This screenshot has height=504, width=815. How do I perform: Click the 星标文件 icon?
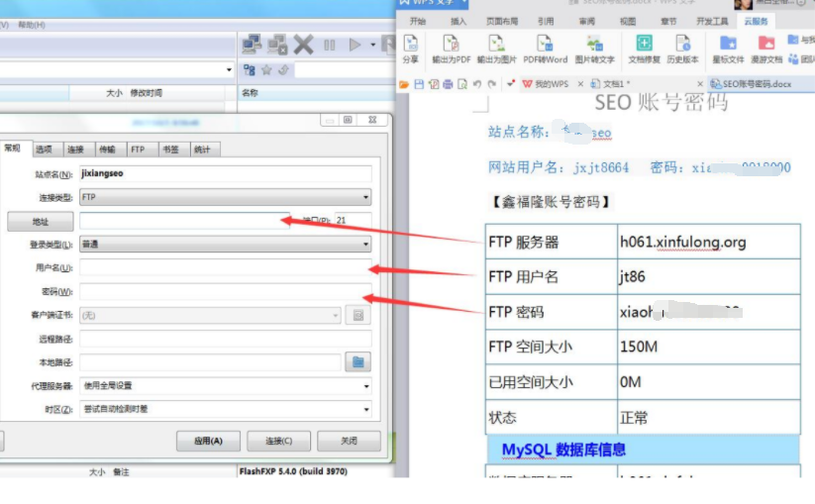click(728, 49)
